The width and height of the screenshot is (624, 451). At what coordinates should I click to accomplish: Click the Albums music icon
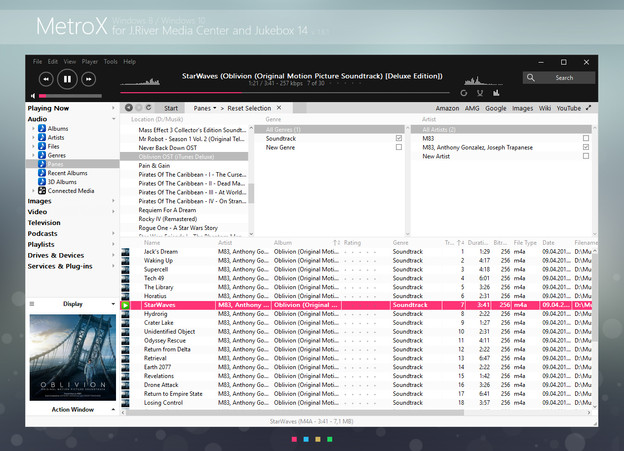[x=42, y=128]
